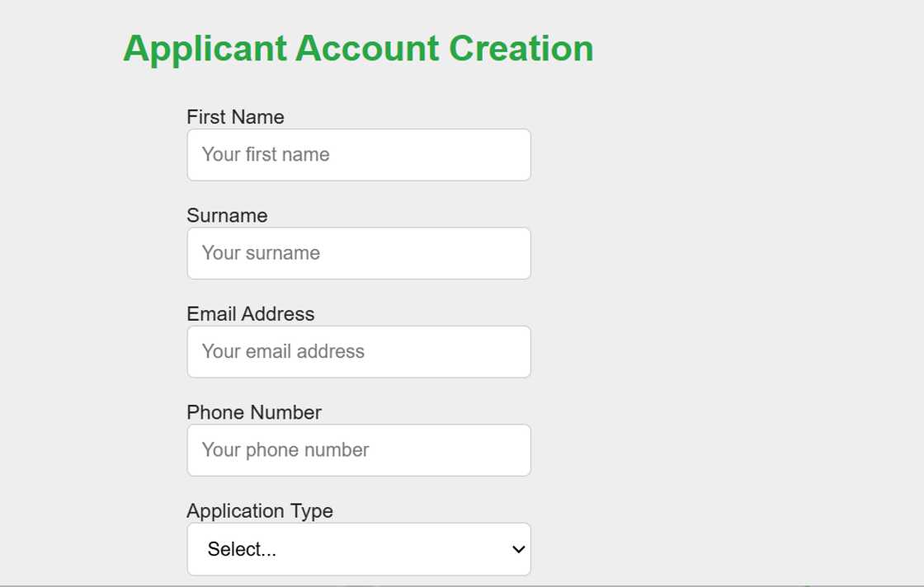Screen dimensions: 924x587
Task: Select the 'Select...' placeholder option
Action: 240,548
